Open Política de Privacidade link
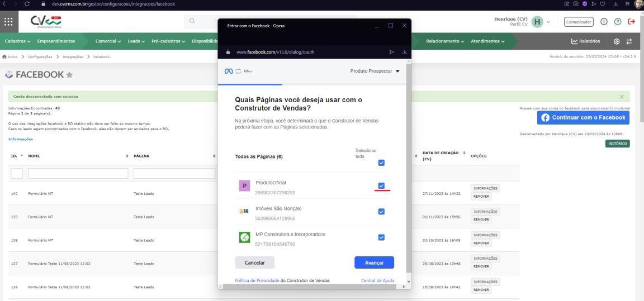Viewport: 644px width, 301px height. click(x=257, y=280)
